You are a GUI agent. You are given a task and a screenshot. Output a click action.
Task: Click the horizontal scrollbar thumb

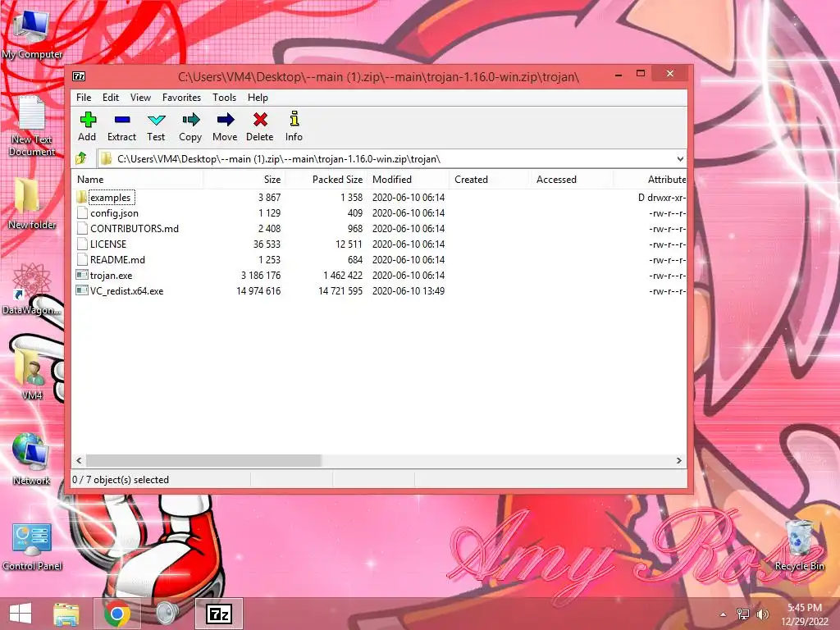click(x=203, y=460)
